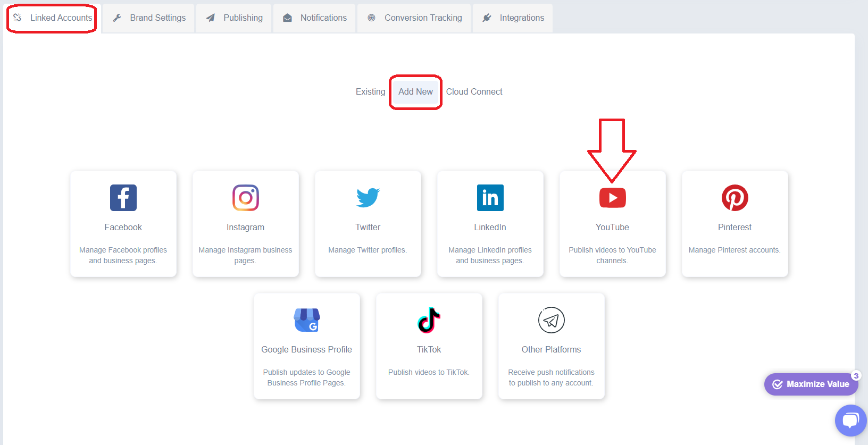Click the Maximize Value button
868x445 pixels.
click(812, 384)
